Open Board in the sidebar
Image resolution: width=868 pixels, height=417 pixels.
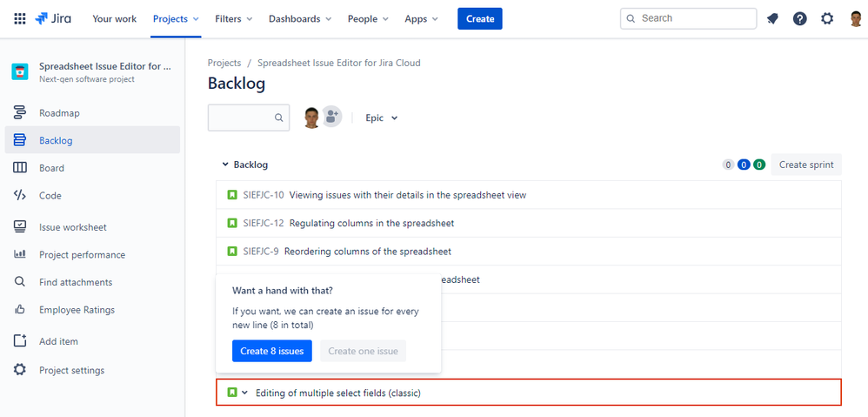click(51, 168)
